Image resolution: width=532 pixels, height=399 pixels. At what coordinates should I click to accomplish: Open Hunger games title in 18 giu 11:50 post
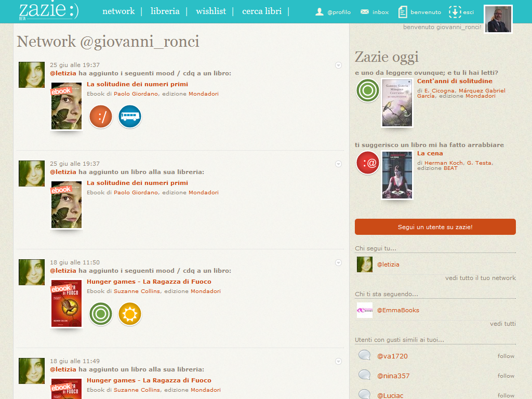coord(149,282)
